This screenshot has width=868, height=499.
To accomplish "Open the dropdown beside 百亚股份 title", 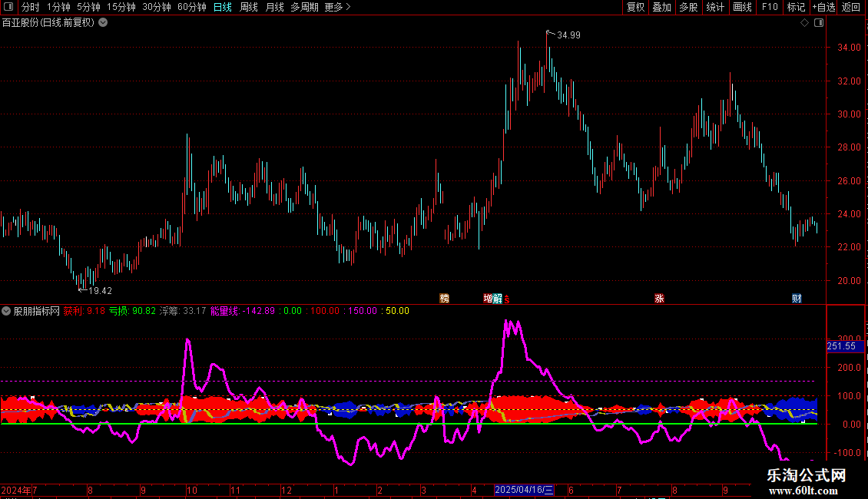I will [103, 23].
